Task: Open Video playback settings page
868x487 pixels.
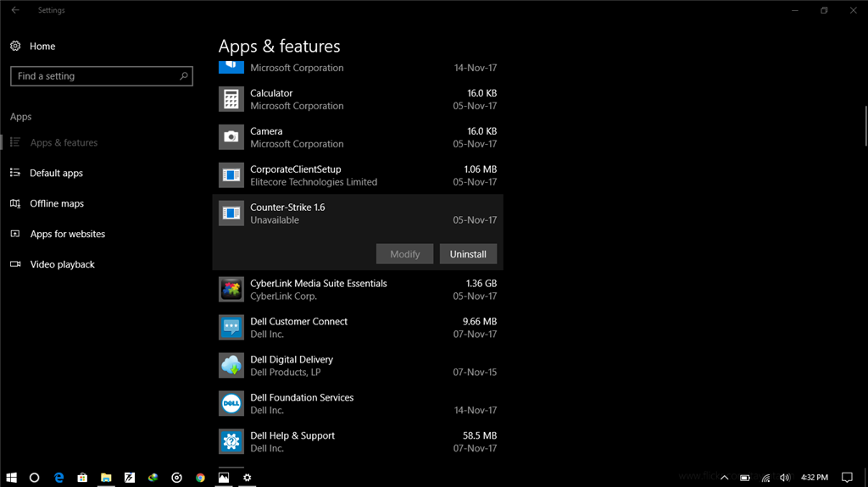Action: tap(62, 264)
